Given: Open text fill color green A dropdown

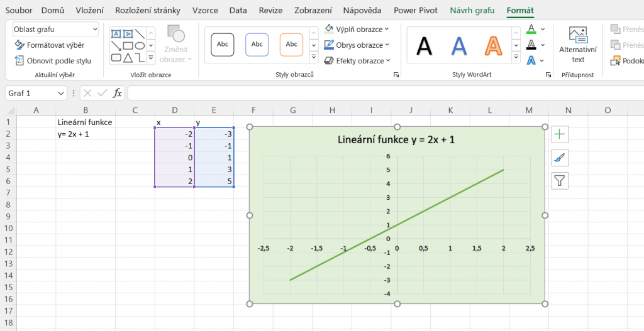Looking at the screenshot, I should 543,29.
